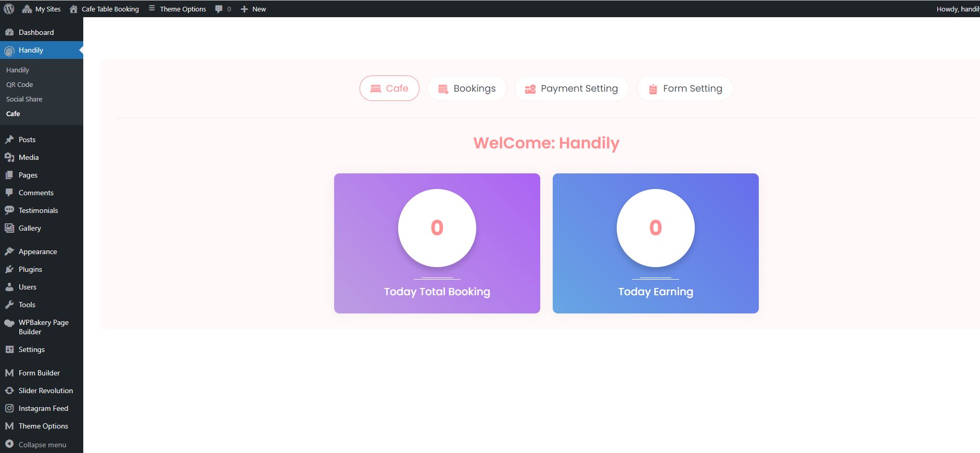Open the Payment Setting tab
980x453 pixels.
[571, 89]
